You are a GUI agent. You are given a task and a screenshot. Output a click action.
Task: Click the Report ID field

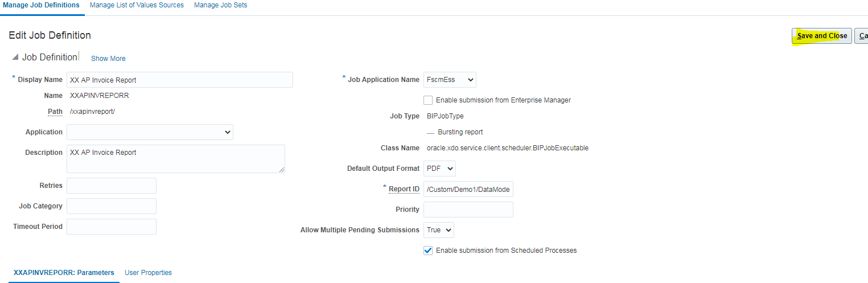[468, 189]
